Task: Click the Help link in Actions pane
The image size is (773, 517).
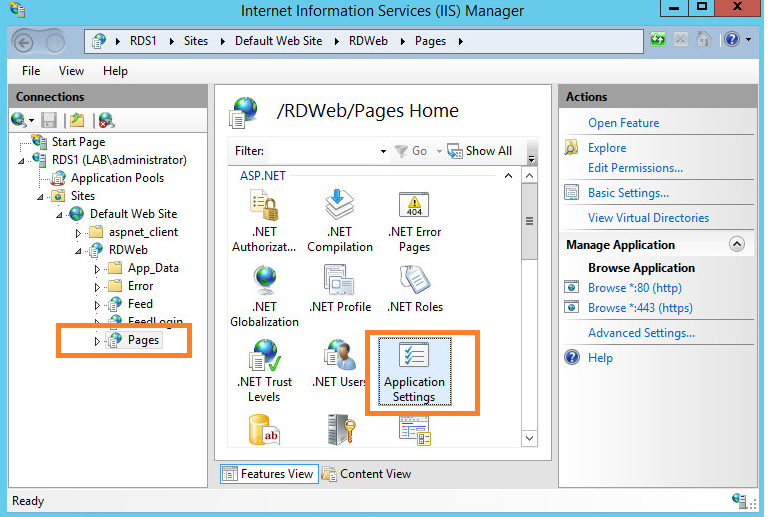Action: tap(600, 358)
